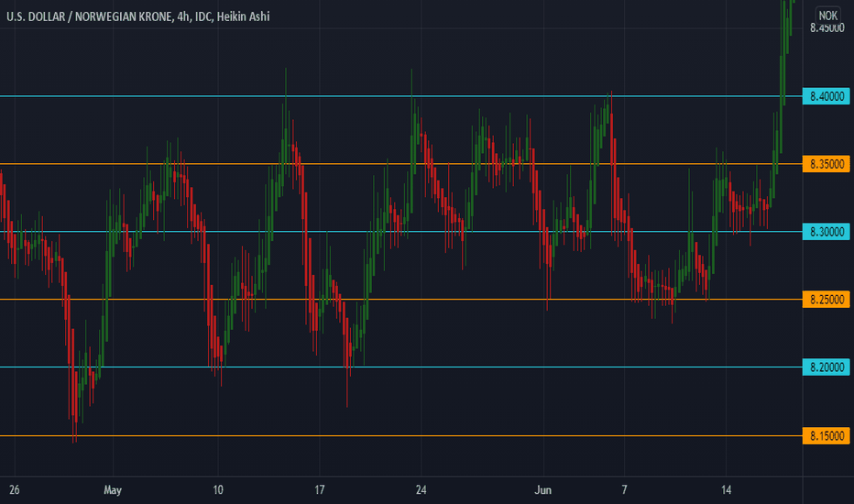Image resolution: width=854 pixels, height=504 pixels.
Task: Click the 14 date label on time axis
Action: pos(726,490)
